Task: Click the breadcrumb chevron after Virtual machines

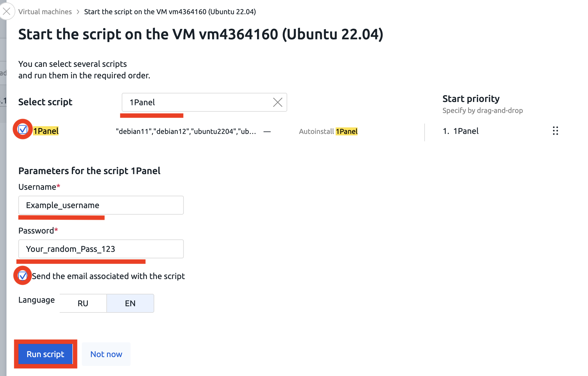Action: [78, 12]
